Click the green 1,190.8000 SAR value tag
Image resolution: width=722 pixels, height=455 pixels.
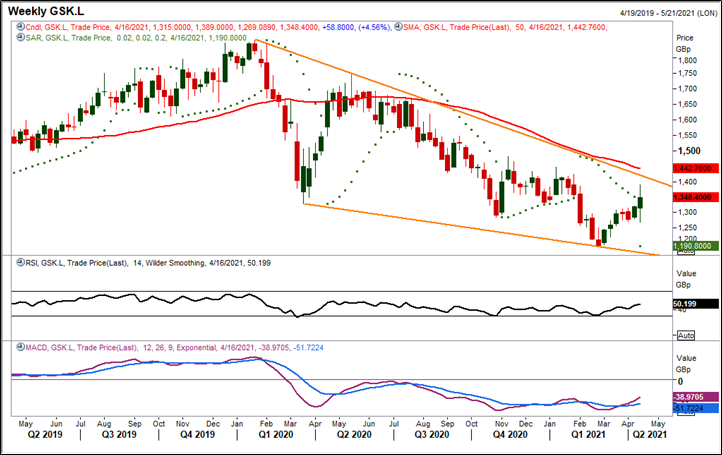[695, 246]
